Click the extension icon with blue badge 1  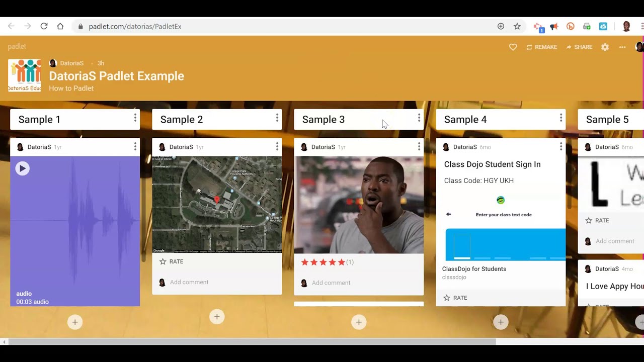539,27
